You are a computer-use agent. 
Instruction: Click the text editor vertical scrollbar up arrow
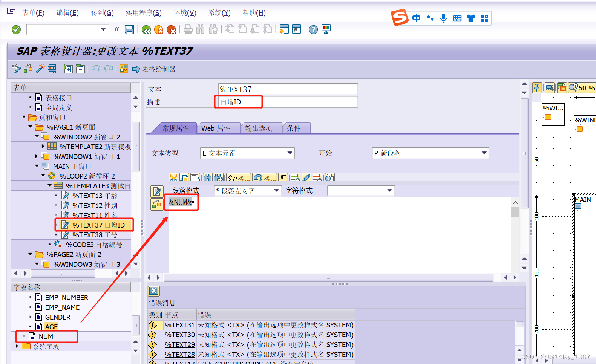pyautogui.click(x=515, y=202)
